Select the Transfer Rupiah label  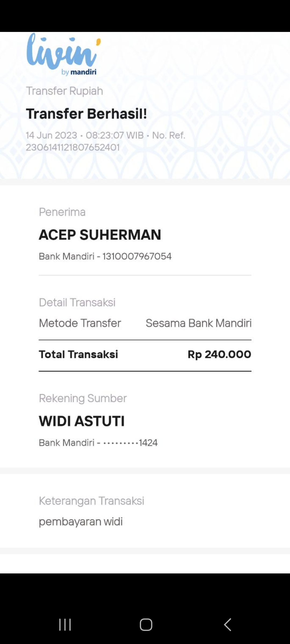[64, 91]
